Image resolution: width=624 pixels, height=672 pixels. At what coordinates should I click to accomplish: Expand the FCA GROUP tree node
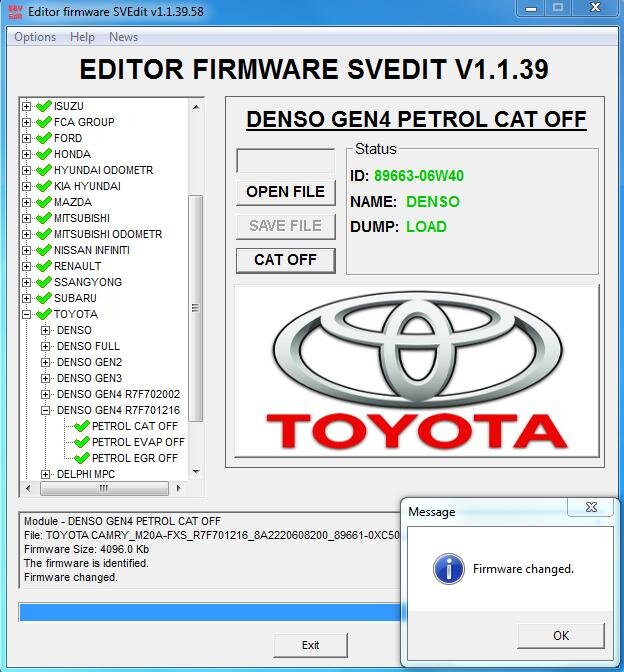coord(27,122)
